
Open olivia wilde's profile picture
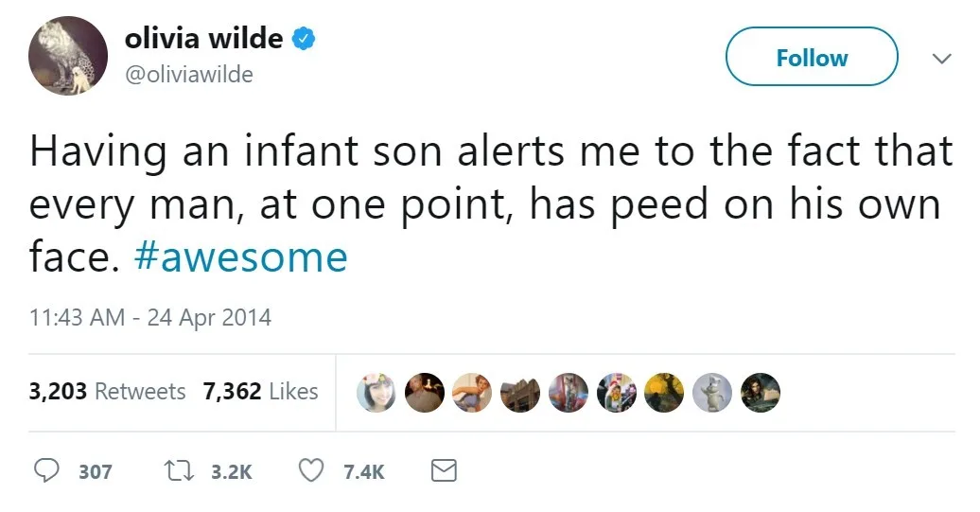68,56
